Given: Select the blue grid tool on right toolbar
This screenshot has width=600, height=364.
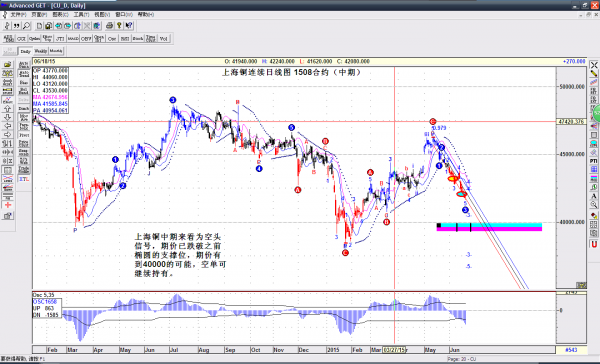Looking at the screenshot, I should pos(594,170).
